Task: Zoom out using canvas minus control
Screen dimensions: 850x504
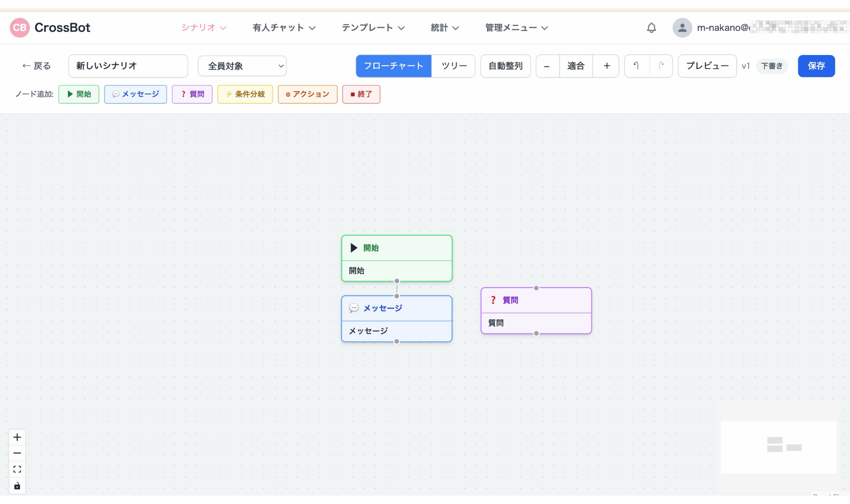Action: [x=17, y=453]
